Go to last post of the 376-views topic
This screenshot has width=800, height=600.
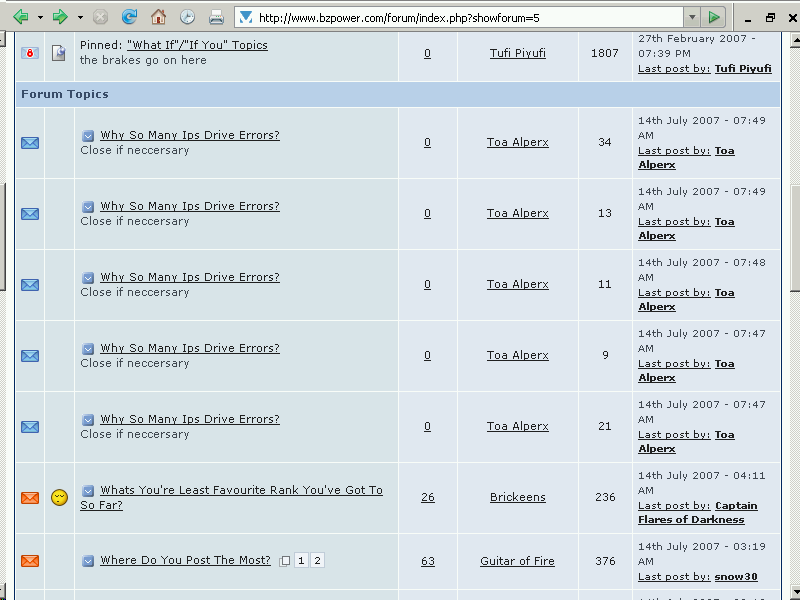[674, 577]
